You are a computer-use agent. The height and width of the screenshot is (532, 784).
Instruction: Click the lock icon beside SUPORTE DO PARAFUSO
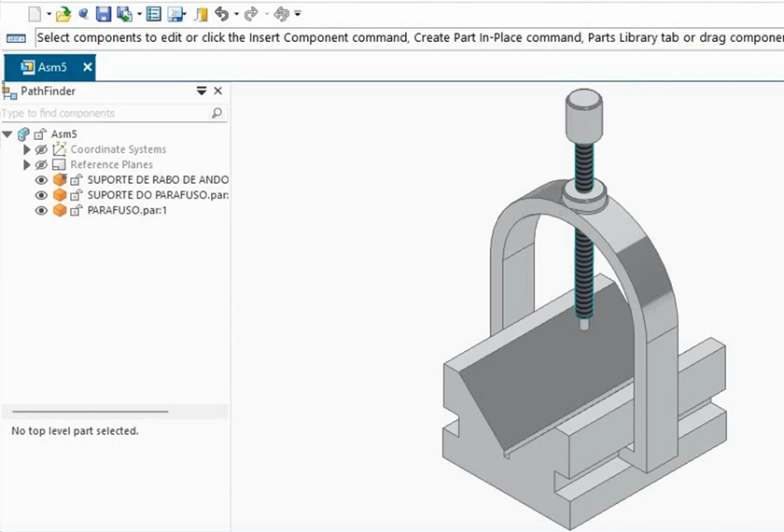pyautogui.click(x=77, y=195)
